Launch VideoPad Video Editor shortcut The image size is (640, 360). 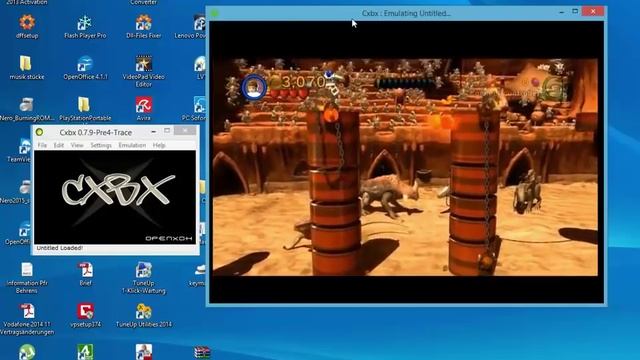pos(144,71)
